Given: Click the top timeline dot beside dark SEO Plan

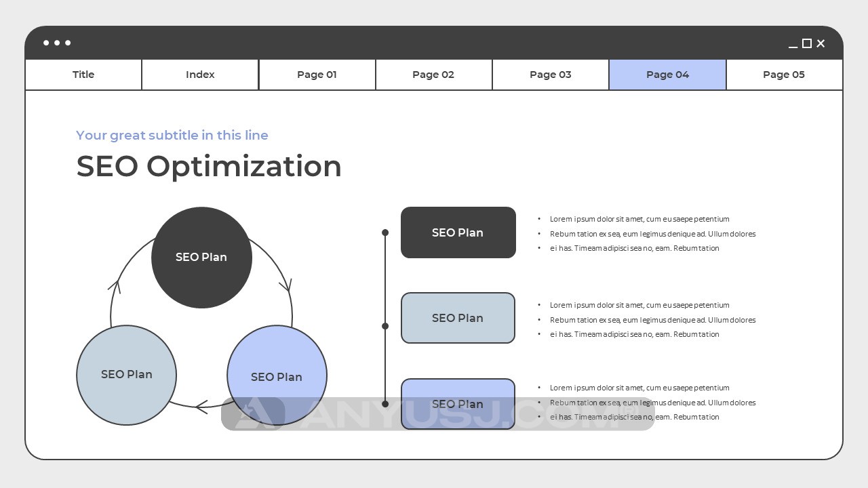Looking at the screenshot, I should (x=385, y=232).
